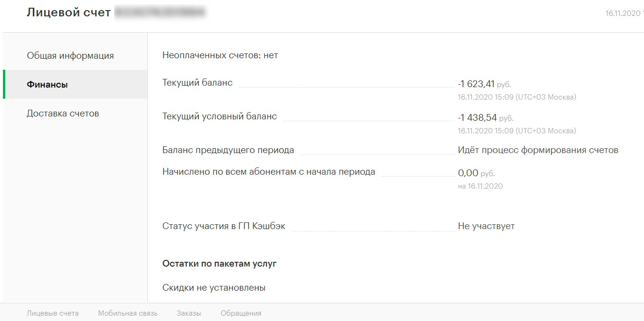Screen dimensions: 644x321
Task: Click the date in the top-right header
Action: (x=624, y=13)
